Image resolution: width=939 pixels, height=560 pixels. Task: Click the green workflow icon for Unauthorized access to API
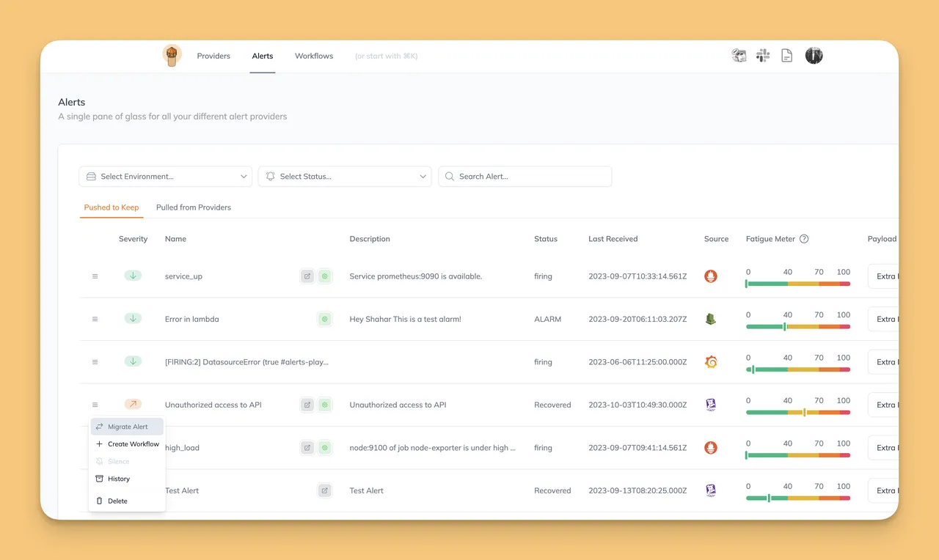click(x=325, y=405)
